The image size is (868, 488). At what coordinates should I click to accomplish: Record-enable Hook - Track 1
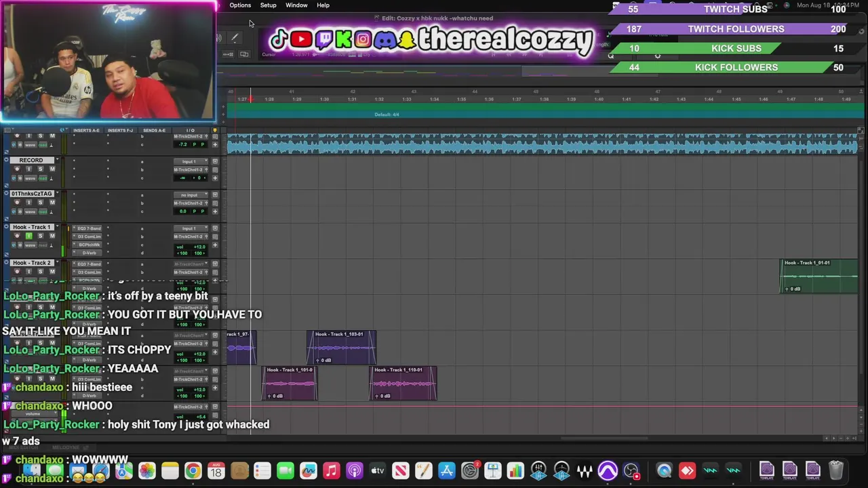coord(18,236)
